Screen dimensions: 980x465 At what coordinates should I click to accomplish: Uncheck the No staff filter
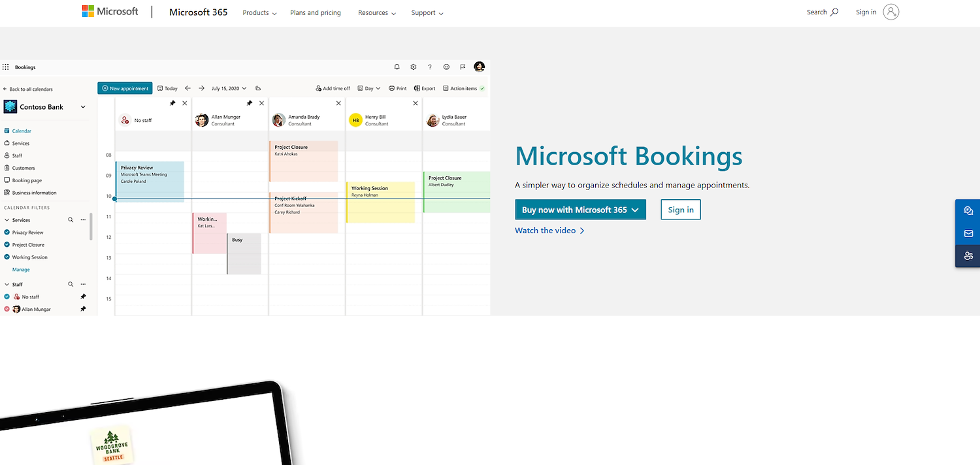coord(7,297)
